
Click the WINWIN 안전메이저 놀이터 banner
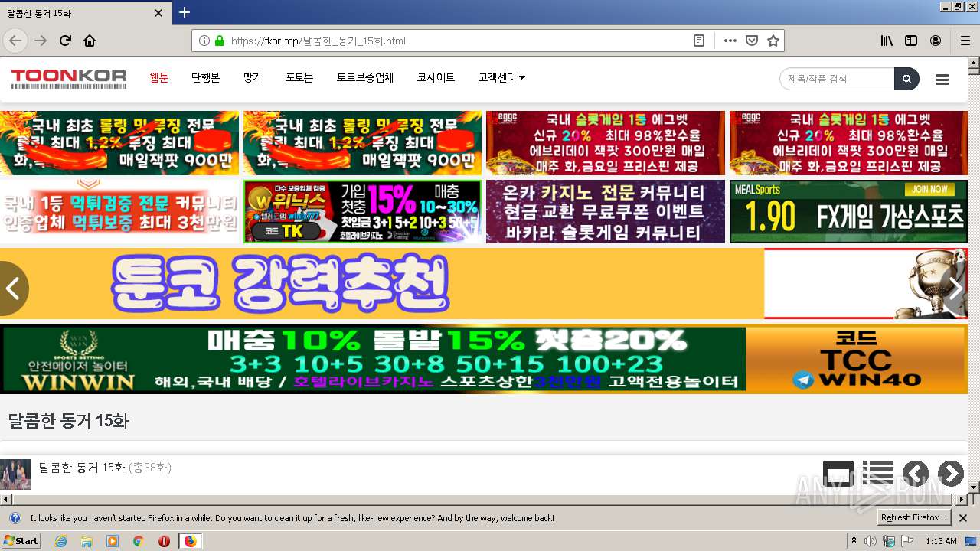pos(484,359)
